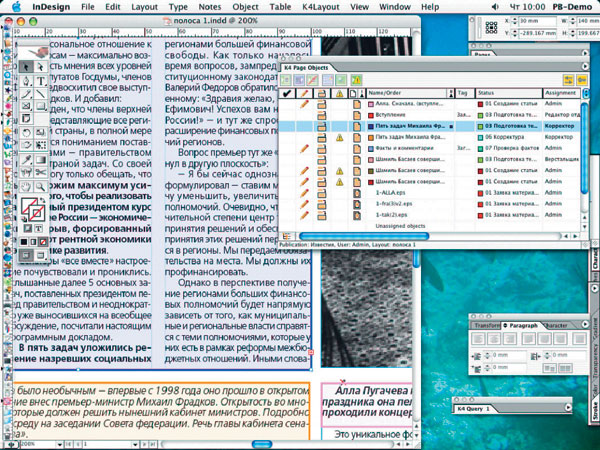600x450 pixels.
Task: Sort by Tag column header
Action: pos(464,93)
